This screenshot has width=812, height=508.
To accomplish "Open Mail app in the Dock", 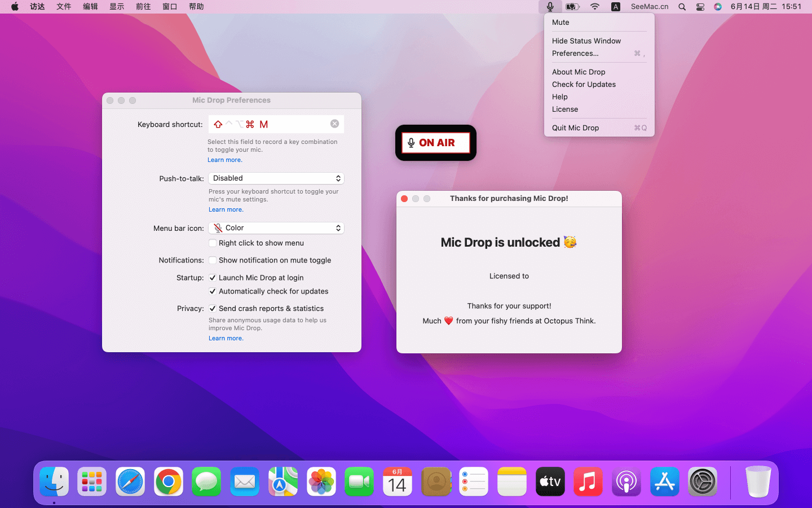I will (x=245, y=482).
